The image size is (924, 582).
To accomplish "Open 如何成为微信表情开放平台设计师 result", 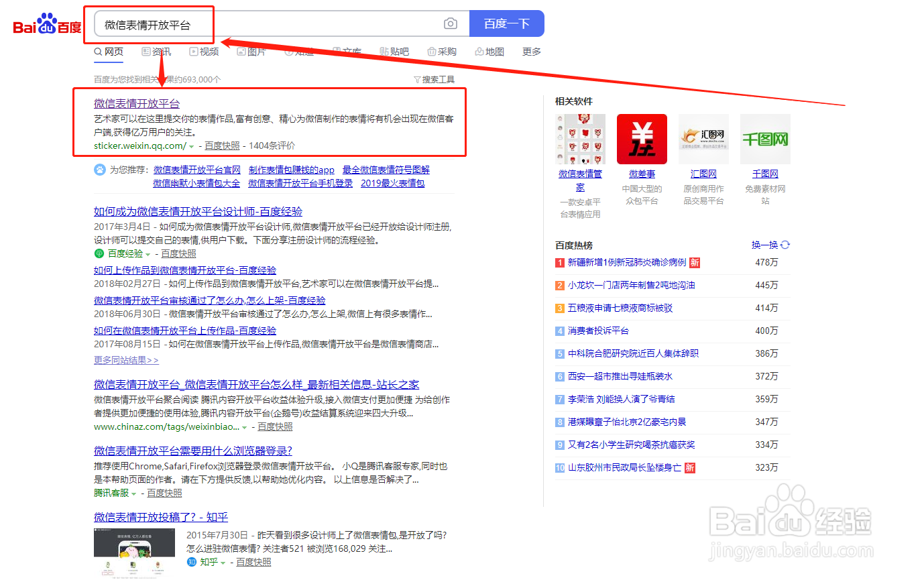I will coord(198,211).
